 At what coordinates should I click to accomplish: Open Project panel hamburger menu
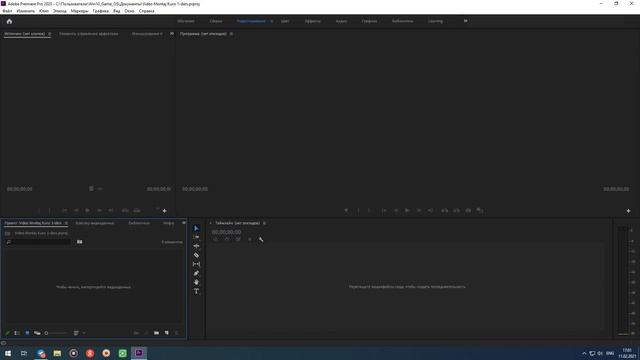click(66, 223)
